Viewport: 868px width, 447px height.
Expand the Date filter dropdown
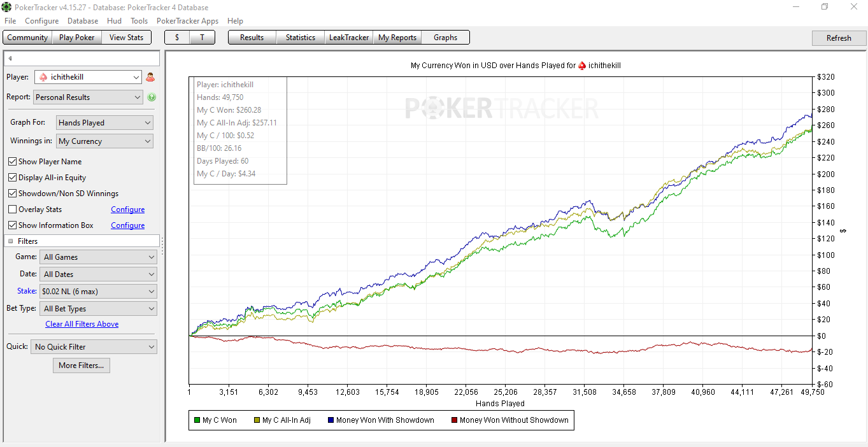(98, 274)
